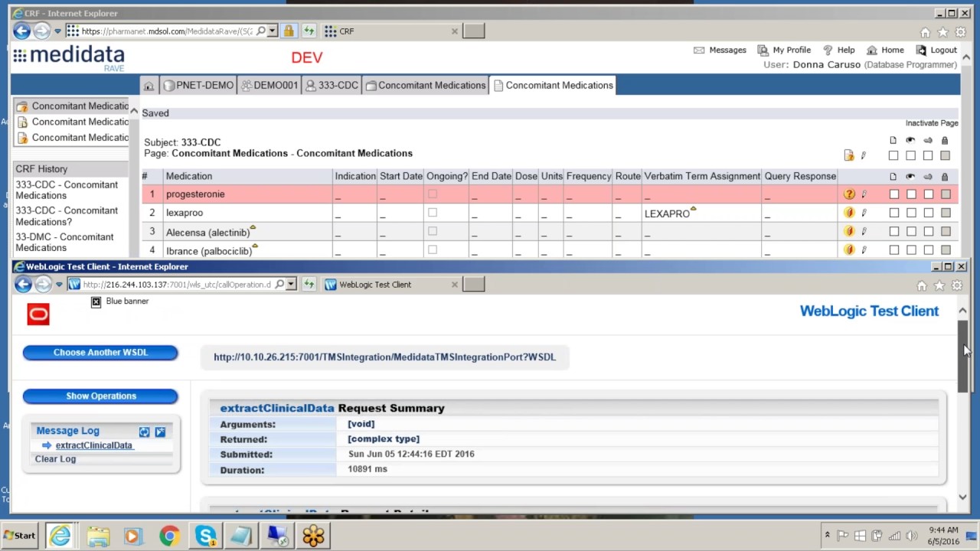Open extractClinicalData in Message Log

click(x=93, y=445)
